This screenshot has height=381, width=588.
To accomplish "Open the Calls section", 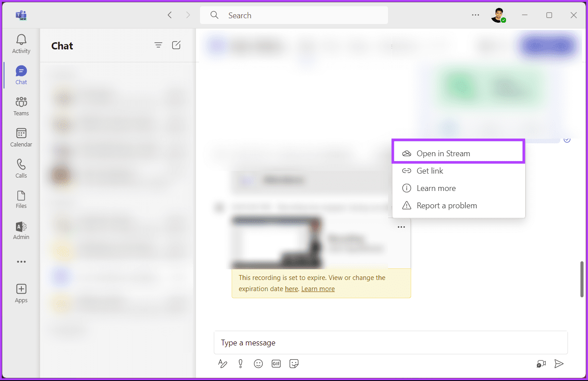I will tap(21, 169).
